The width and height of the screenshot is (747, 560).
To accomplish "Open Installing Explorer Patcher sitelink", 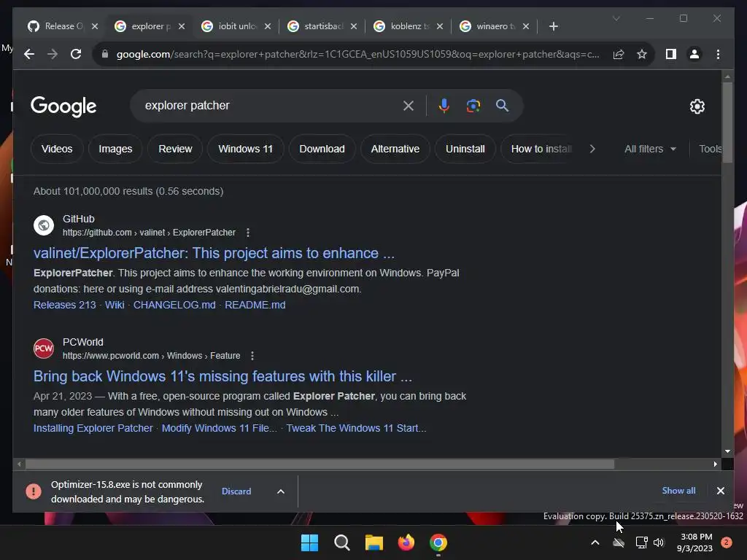I will [93, 428].
